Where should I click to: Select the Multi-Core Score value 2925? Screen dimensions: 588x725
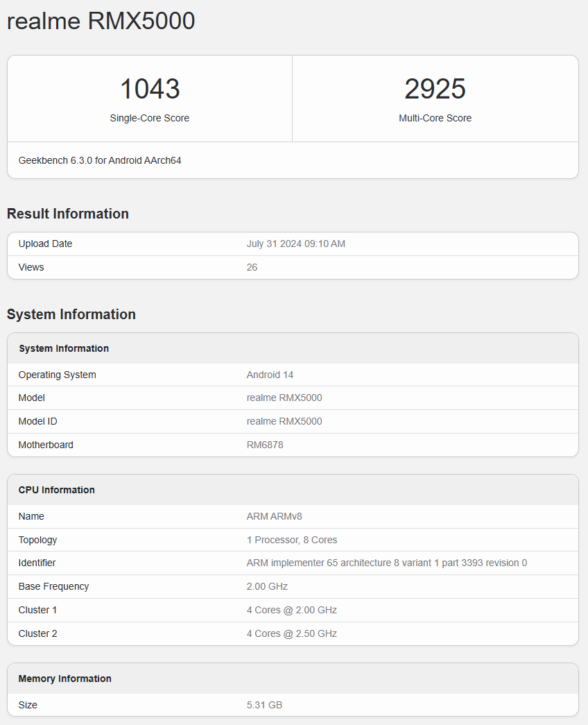(x=435, y=88)
